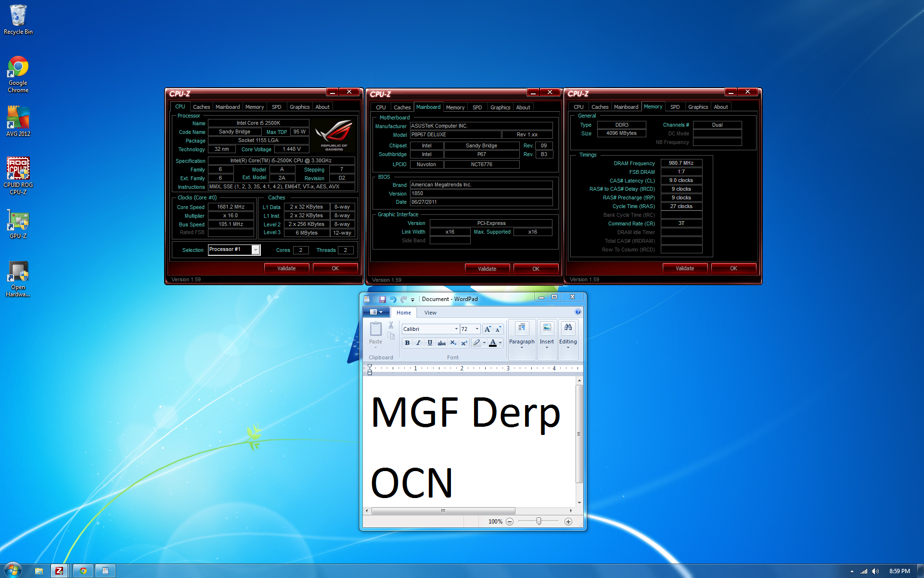Toggle bold formatting in WordPad

[x=407, y=343]
